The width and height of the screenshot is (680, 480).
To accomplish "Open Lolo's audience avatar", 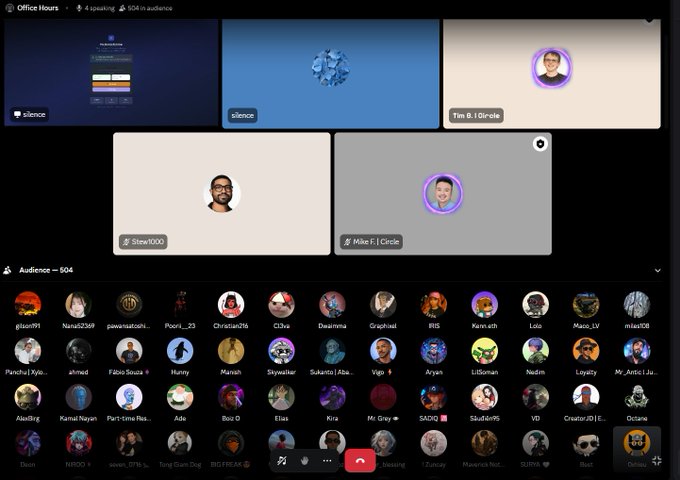I will point(535,304).
